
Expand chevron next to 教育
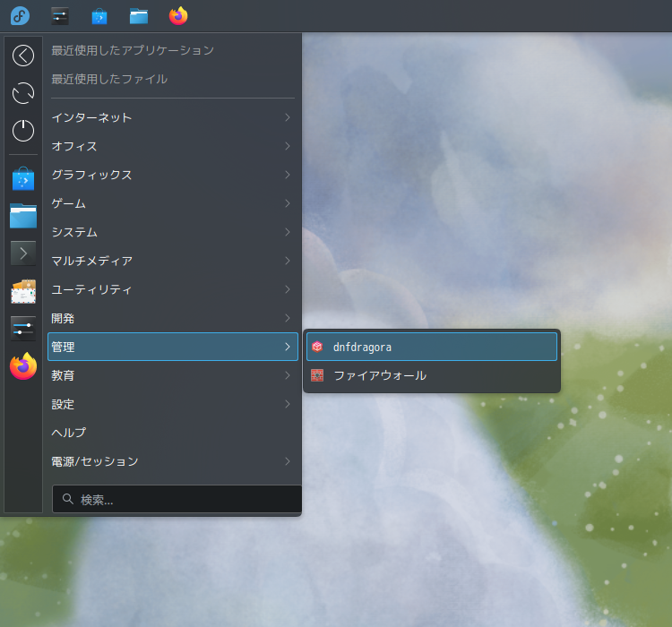point(288,375)
